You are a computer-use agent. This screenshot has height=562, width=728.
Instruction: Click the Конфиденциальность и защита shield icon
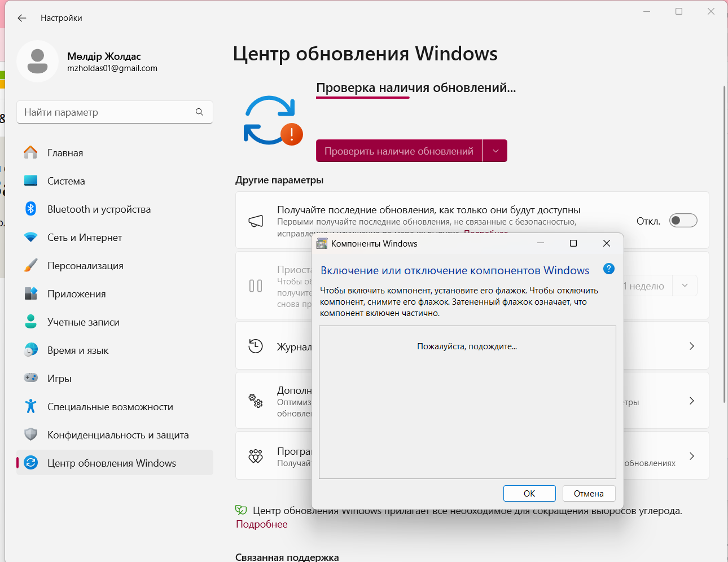point(31,434)
